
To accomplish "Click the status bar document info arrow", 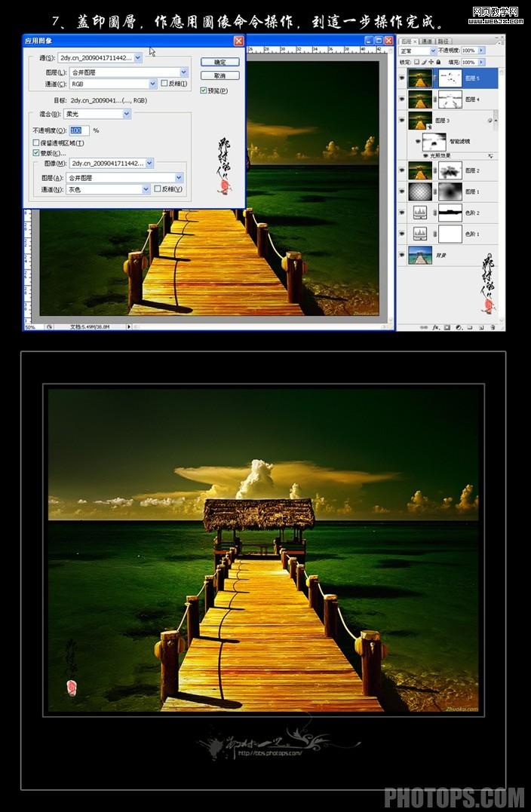I will (129, 327).
